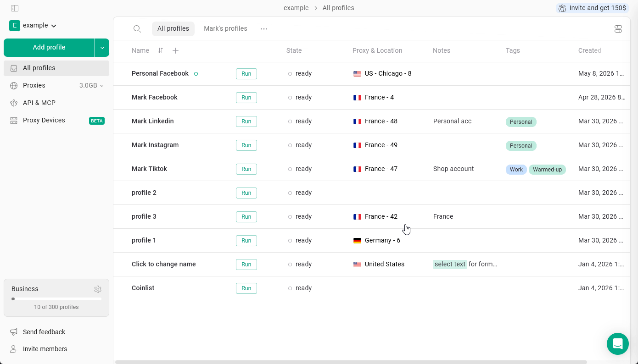Toggle the sidebar panel icon
The width and height of the screenshot is (638, 364).
coord(15,8)
